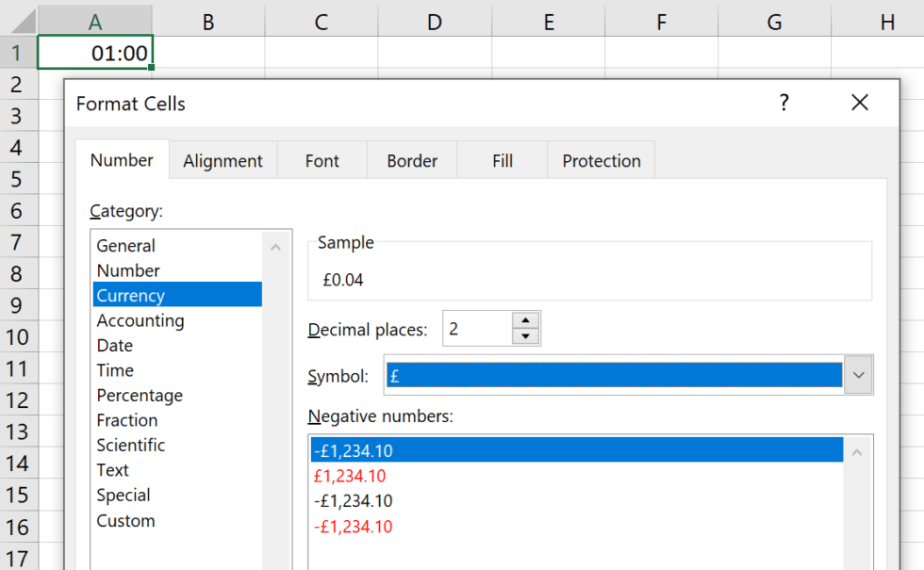This screenshot has width=924, height=570.
Task: Open the Border tab
Action: pos(411,160)
